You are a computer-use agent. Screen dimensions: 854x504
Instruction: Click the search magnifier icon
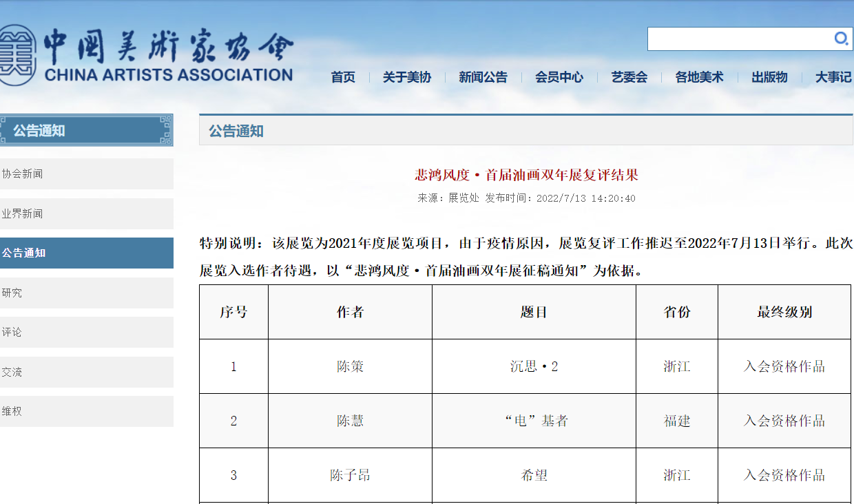point(842,39)
